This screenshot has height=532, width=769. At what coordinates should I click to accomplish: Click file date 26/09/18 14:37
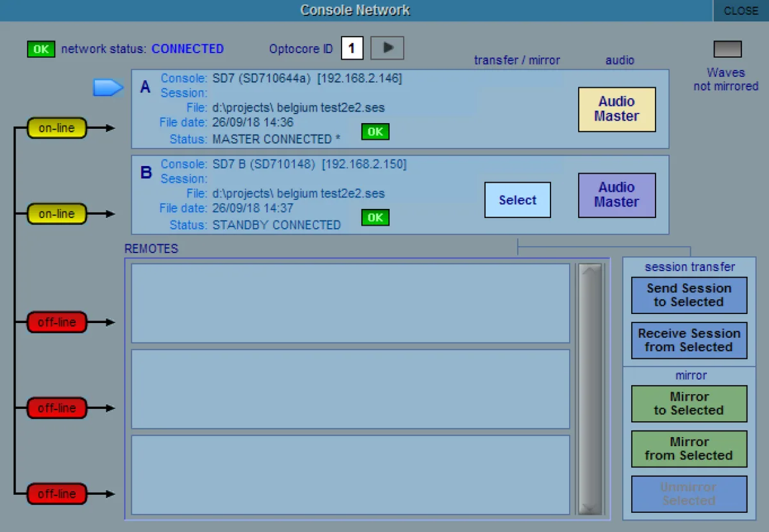click(x=252, y=208)
